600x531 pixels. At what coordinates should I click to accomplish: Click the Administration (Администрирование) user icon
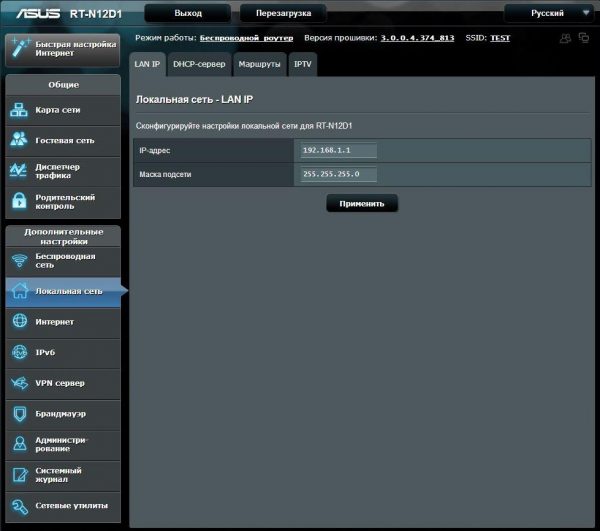point(20,444)
